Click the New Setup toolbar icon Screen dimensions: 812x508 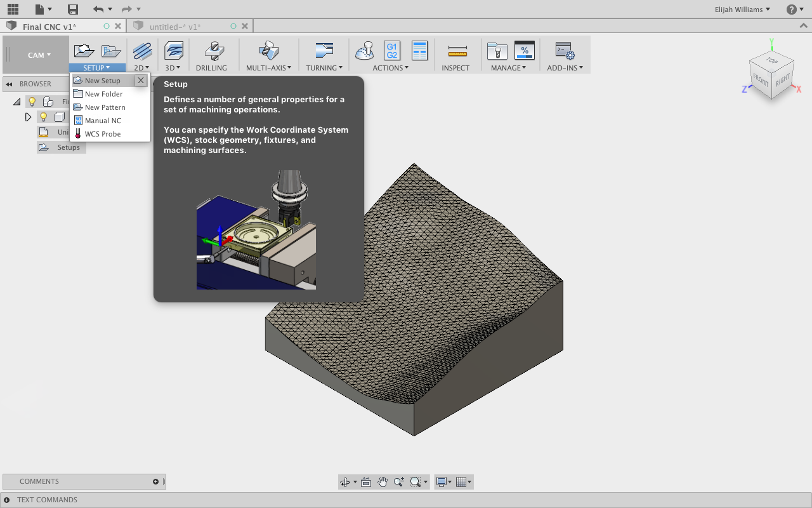point(84,51)
